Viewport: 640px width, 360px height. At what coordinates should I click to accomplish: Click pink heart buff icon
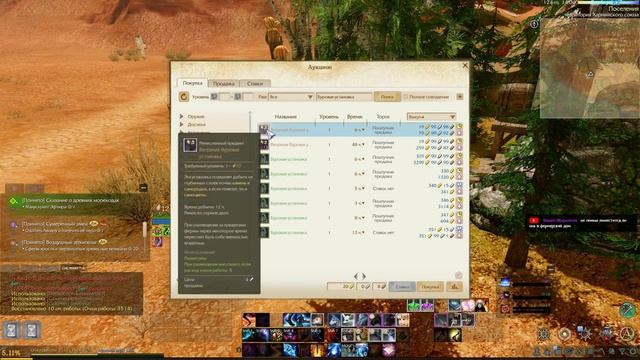point(468,305)
